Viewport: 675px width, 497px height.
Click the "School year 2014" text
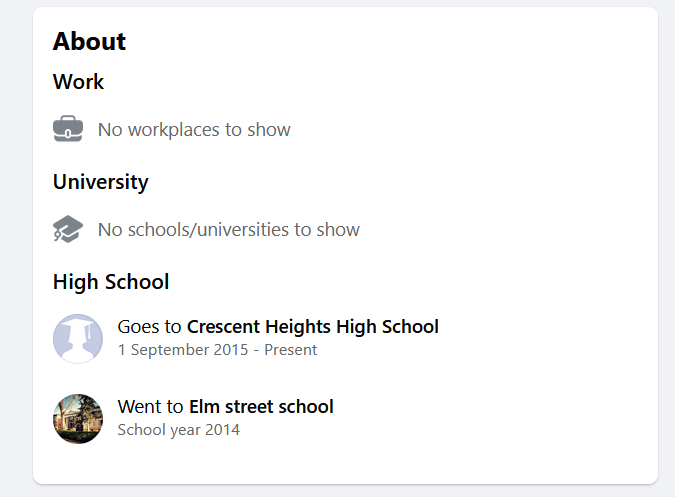pos(178,430)
